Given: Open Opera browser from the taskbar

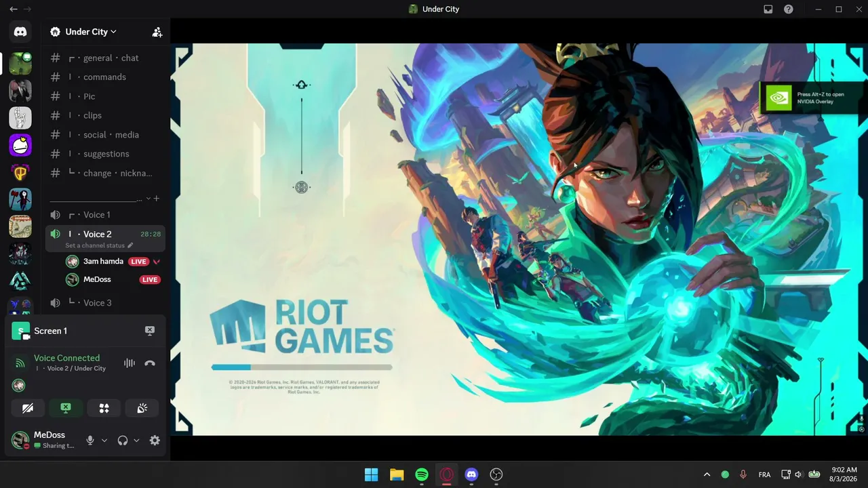Looking at the screenshot, I should [447, 474].
